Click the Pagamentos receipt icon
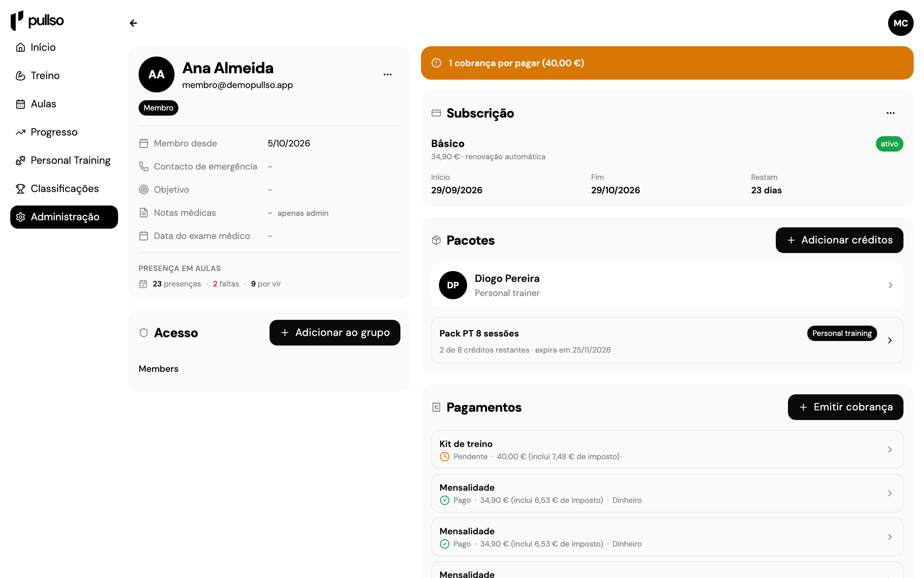Image resolution: width=924 pixels, height=578 pixels. pos(436,407)
